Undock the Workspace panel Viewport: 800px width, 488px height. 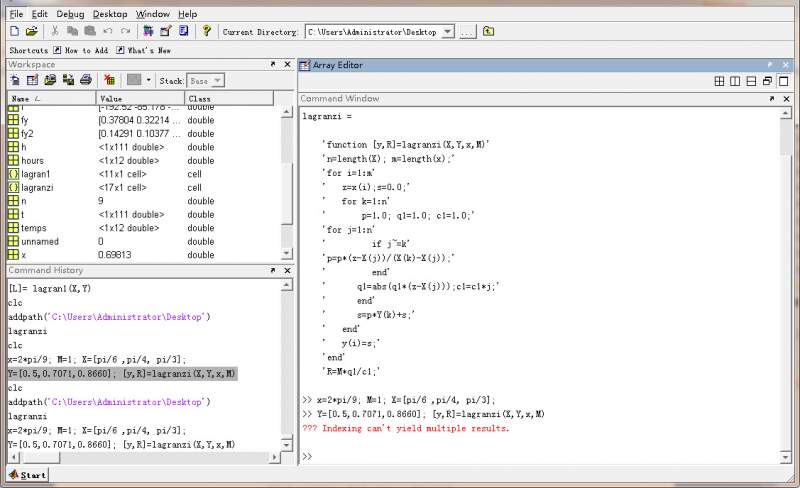click(x=273, y=64)
